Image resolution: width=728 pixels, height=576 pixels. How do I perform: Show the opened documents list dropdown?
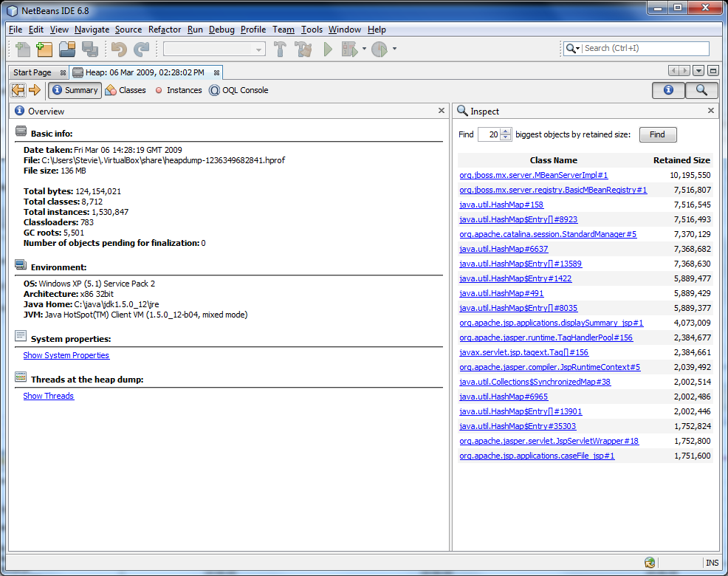click(698, 71)
